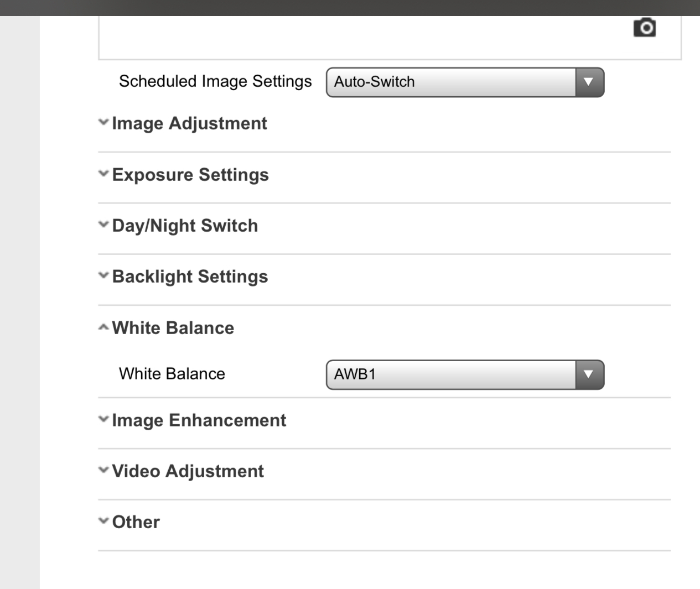Expand the Day/Night Switch section
700x589 pixels.
[x=185, y=226]
